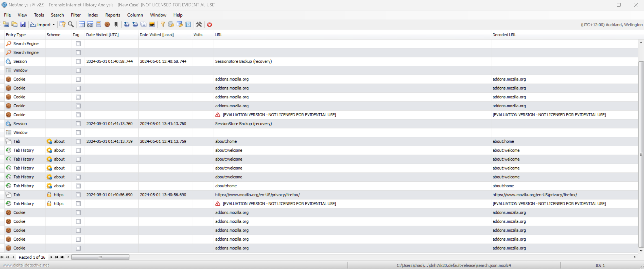Screen dimensions: 644x269
Task: Click the magnifying glass search icon
Action: tap(71, 24)
